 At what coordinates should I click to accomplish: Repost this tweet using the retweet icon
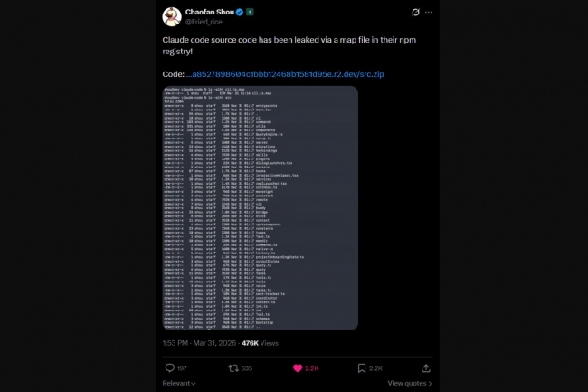tap(232, 368)
